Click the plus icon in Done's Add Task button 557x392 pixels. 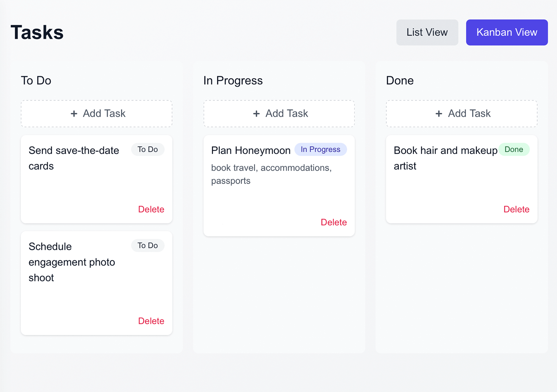[x=439, y=114]
